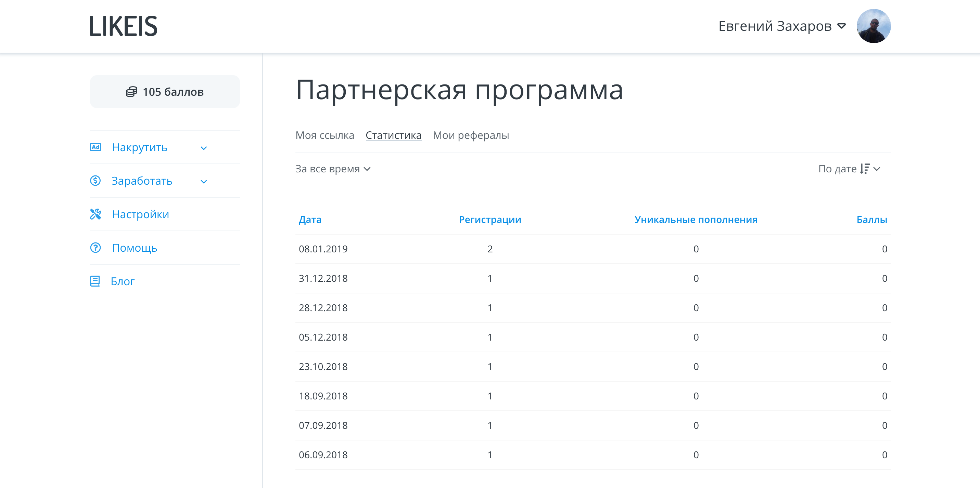
Task: Click the tools icon beside Настройки
Action: [95, 214]
